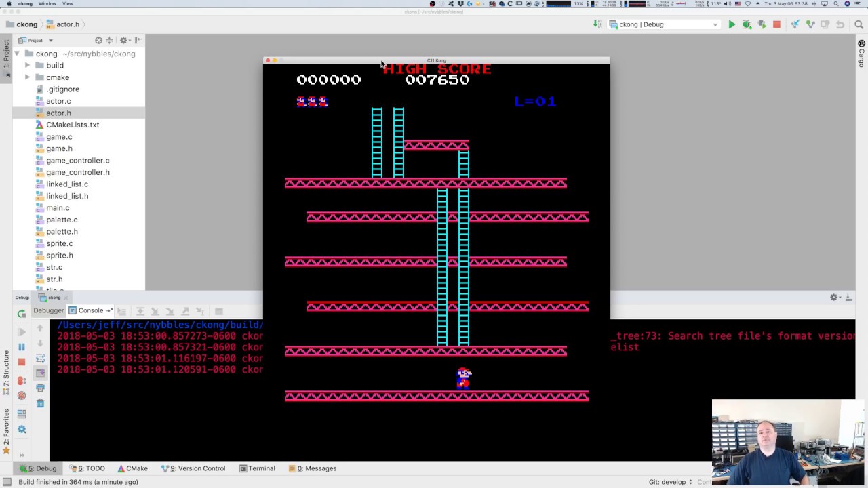This screenshot has width=868, height=488.
Task: Run the ckong configuration with the green play icon
Action: [732, 24]
